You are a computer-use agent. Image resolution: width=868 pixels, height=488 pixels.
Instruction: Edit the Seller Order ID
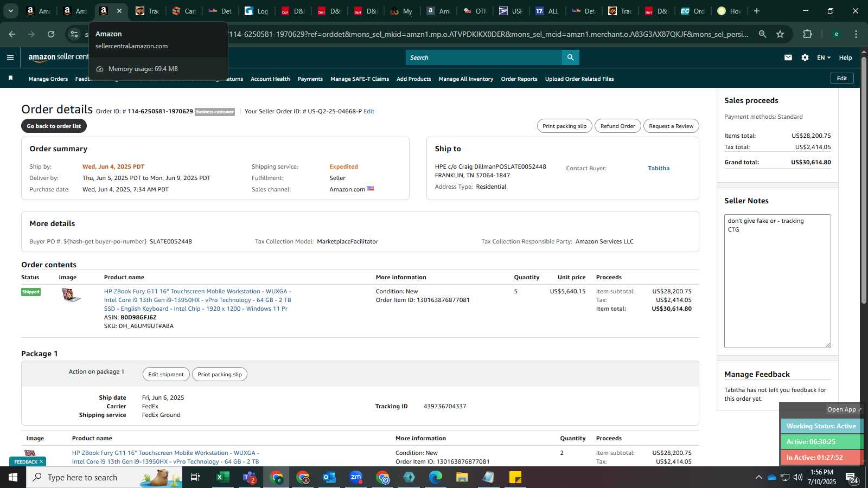pos(369,111)
